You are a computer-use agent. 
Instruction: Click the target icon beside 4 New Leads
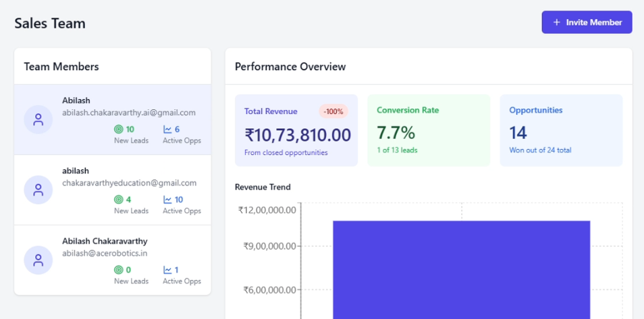[118, 200]
